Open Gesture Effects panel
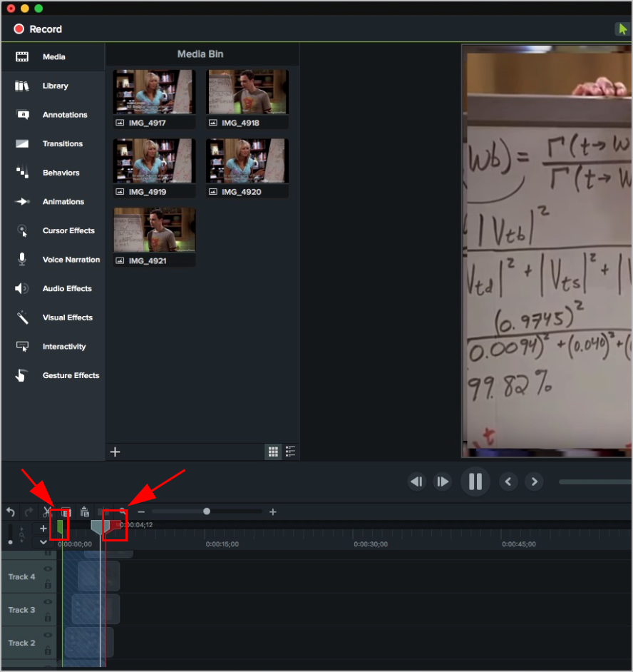The width and height of the screenshot is (633, 672). (x=53, y=375)
